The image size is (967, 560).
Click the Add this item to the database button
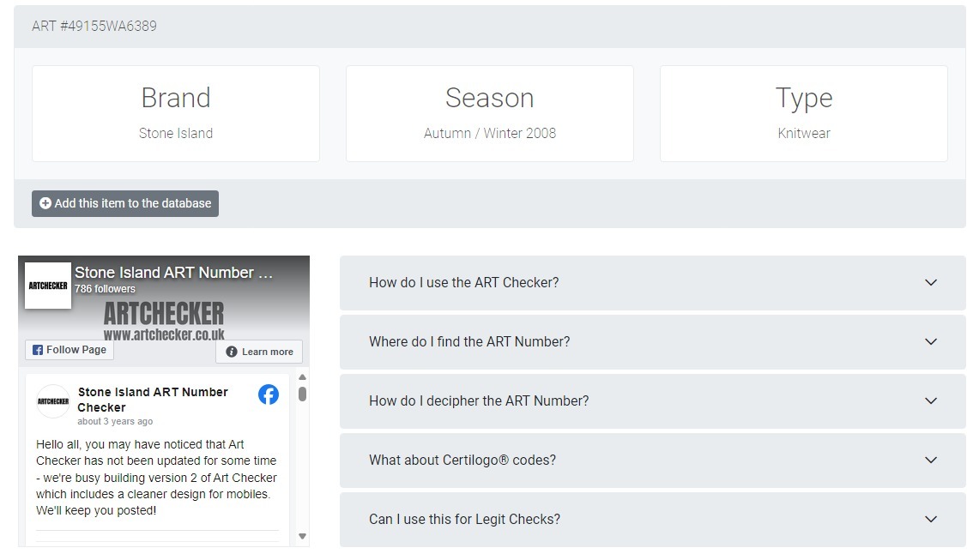coord(125,203)
